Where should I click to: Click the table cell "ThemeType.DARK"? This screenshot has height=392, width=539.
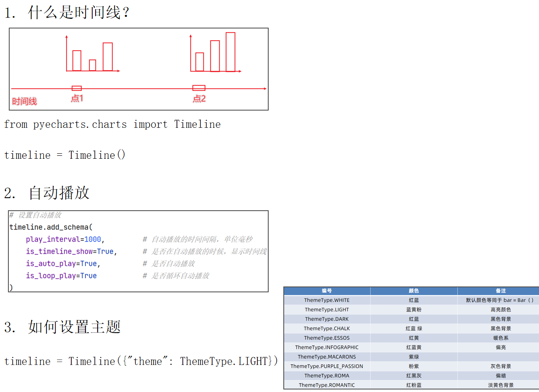tap(327, 319)
